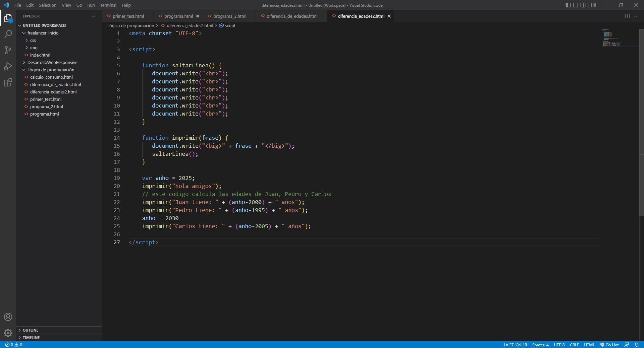Open the Run and Debug view icon
This screenshot has height=348, width=644.
tap(8, 66)
